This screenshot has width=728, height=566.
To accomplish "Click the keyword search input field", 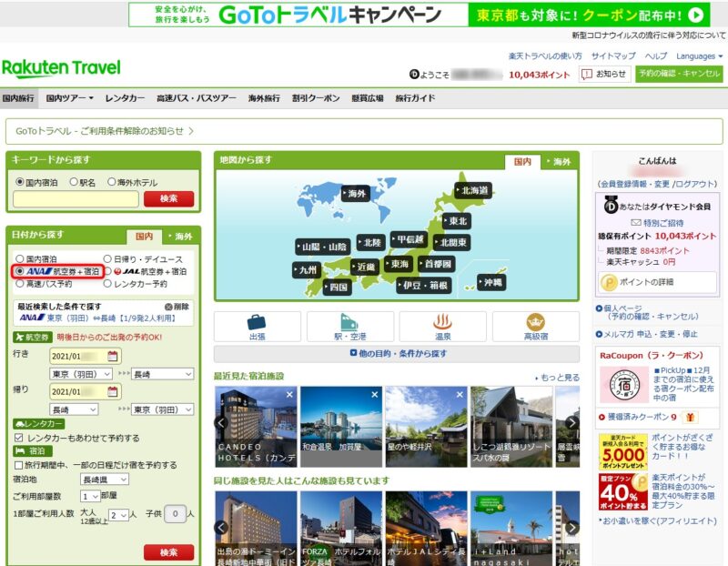I will coord(76,198).
